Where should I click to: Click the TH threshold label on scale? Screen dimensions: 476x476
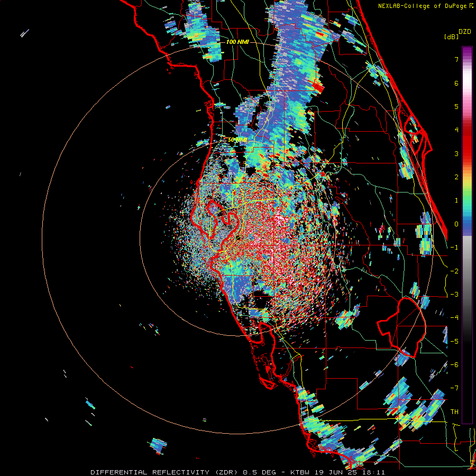[454, 412]
